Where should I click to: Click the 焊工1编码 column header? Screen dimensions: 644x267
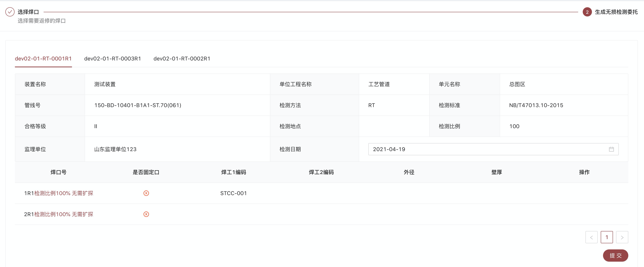[234, 172]
